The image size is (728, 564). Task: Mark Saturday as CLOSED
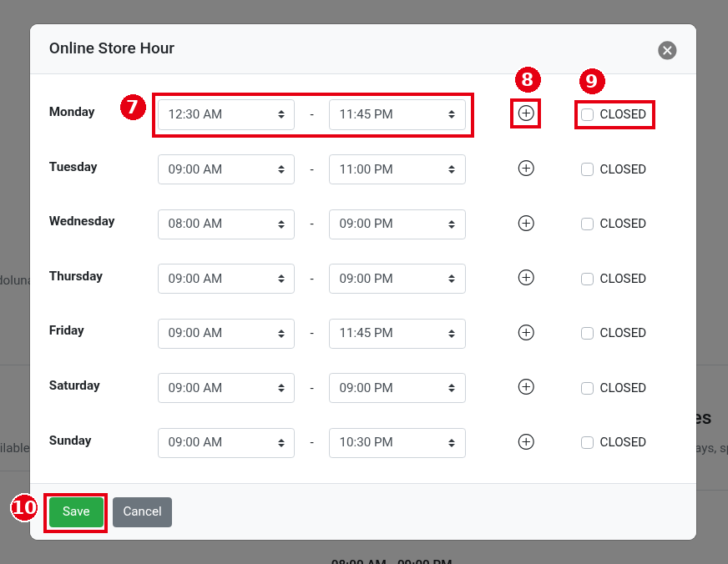587,388
